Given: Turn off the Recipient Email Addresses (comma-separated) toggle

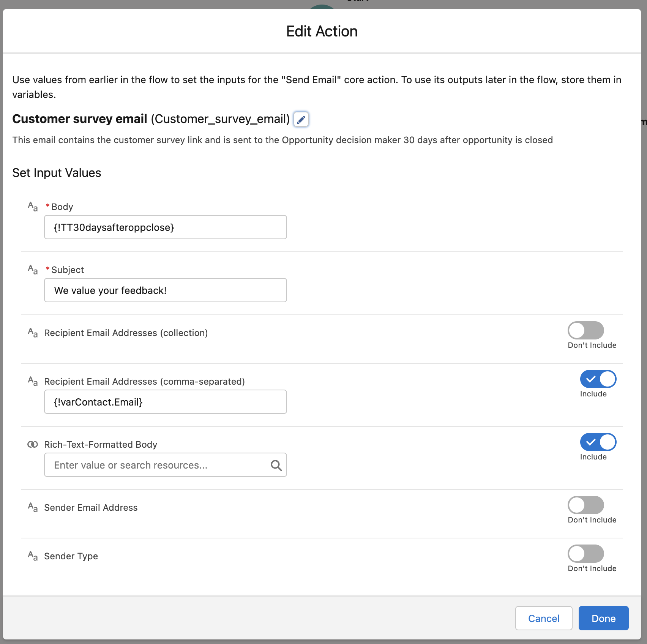Looking at the screenshot, I should pyautogui.click(x=598, y=379).
